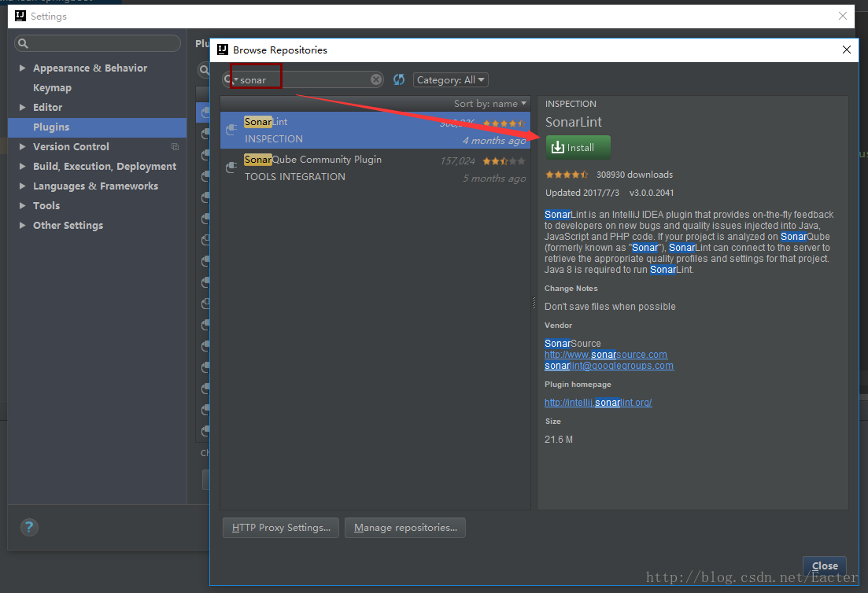Click the version v3.0.0.2041 text

(652, 193)
